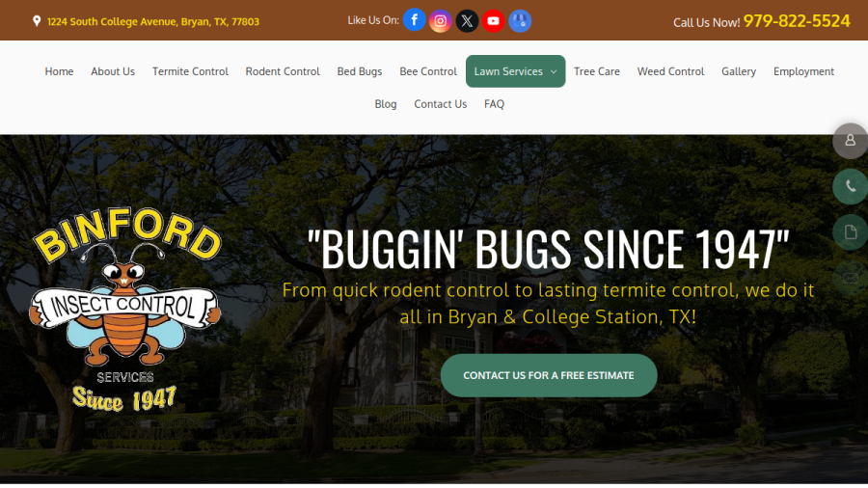Go to Contact Us in navigation

pos(441,104)
